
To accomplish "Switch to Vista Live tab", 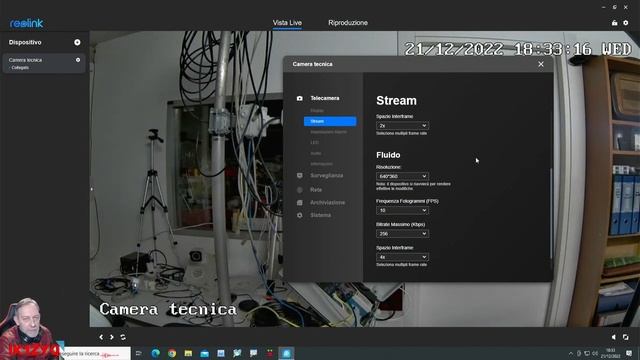I will [287, 23].
